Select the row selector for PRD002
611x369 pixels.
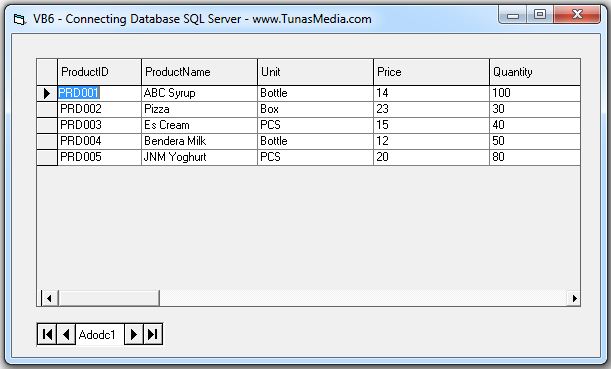[47, 109]
